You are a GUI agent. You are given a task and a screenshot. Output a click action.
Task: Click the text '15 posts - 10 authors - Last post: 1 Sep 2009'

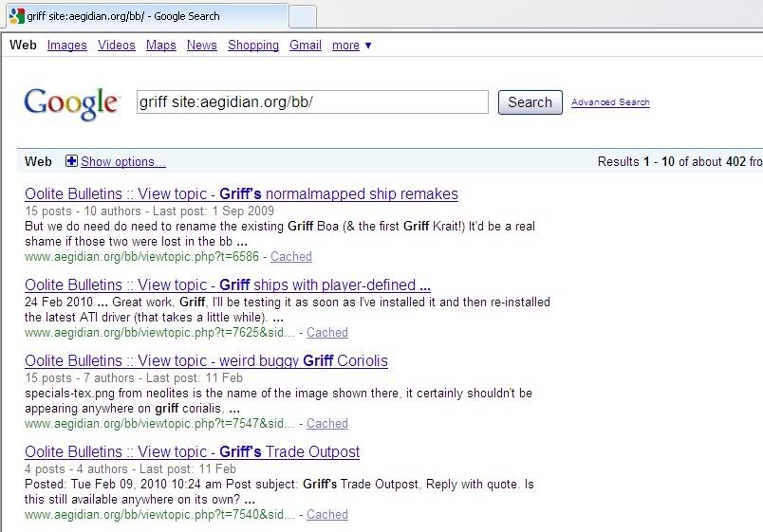tap(149, 211)
